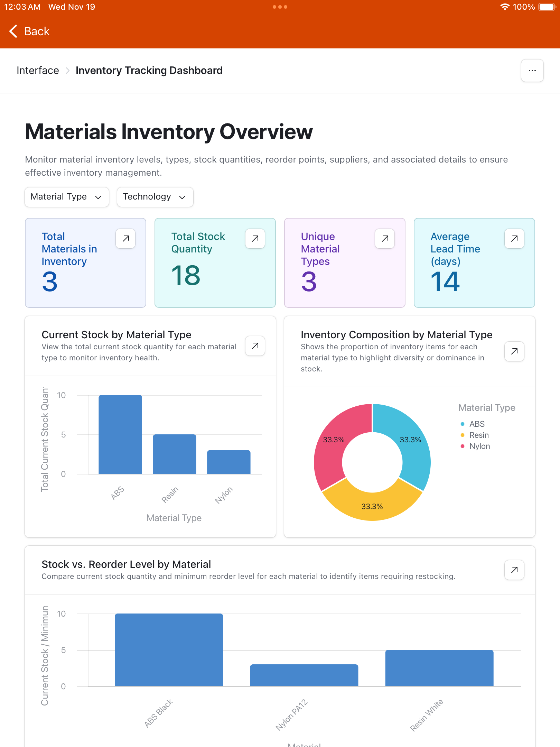Expand the Average Lead Time card
This screenshot has width=560, height=747.
click(x=514, y=239)
